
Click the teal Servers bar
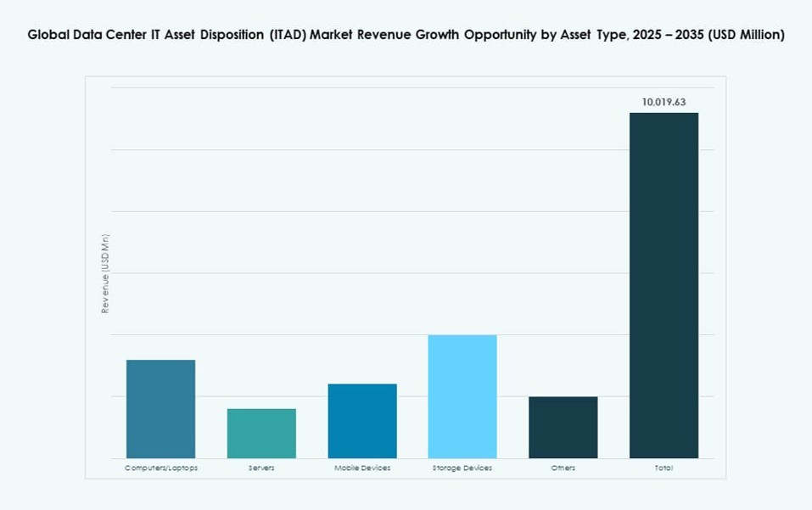pyautogui.click(x=261, y=433)
